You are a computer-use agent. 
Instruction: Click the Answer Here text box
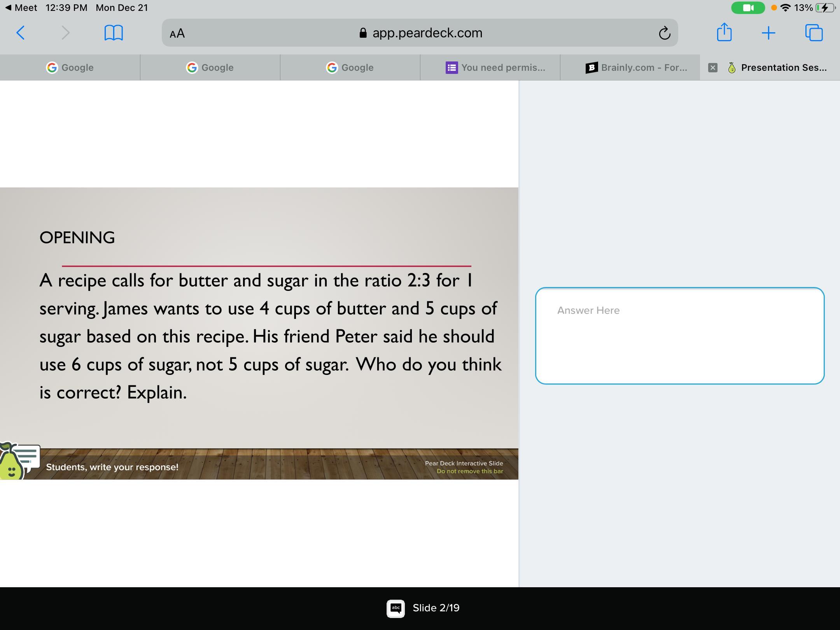(x=679, y=336)
